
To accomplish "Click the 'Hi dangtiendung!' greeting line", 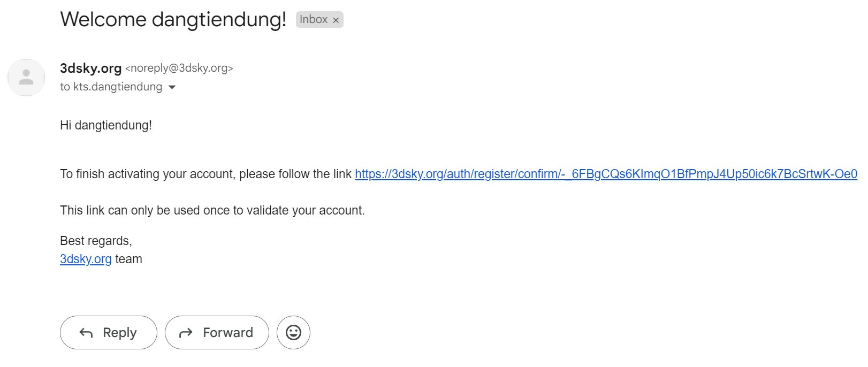I will (106, 125).
